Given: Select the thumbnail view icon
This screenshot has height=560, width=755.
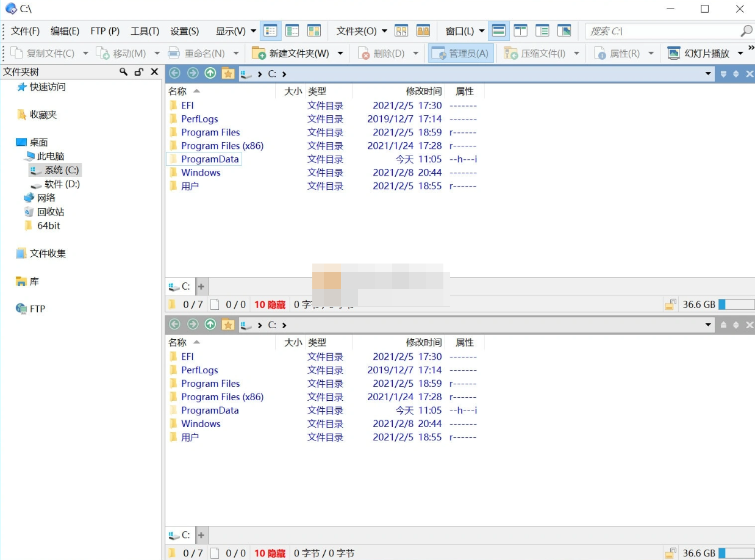Looking at the screenshot, I should pos(313,30).
